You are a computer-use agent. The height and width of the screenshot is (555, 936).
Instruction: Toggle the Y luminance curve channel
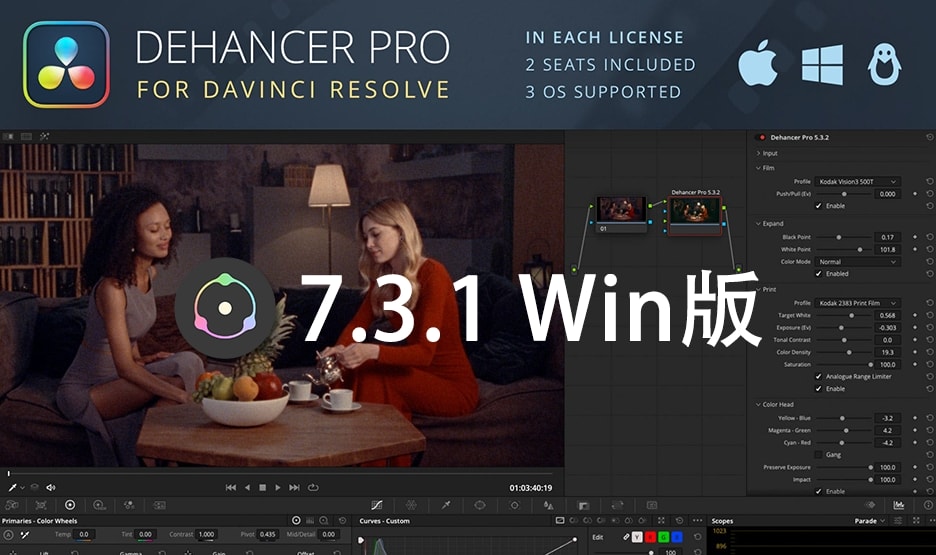tap(637, 537)
